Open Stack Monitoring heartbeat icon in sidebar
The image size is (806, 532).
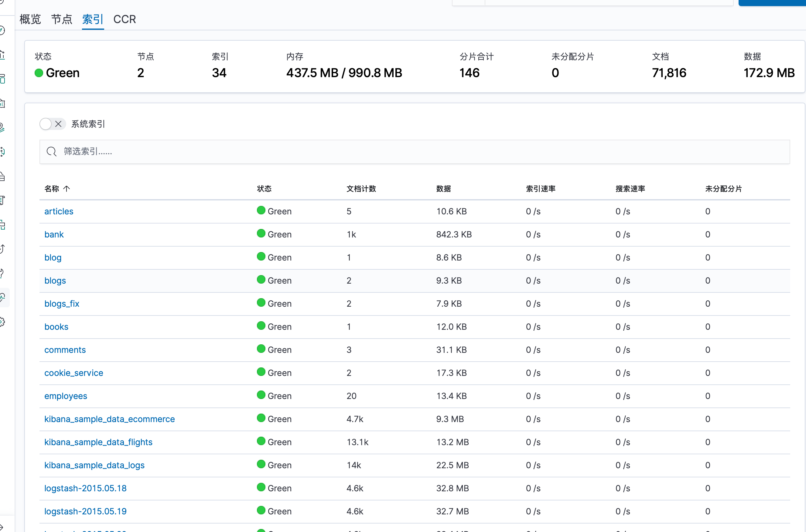(x=2, y=298)
